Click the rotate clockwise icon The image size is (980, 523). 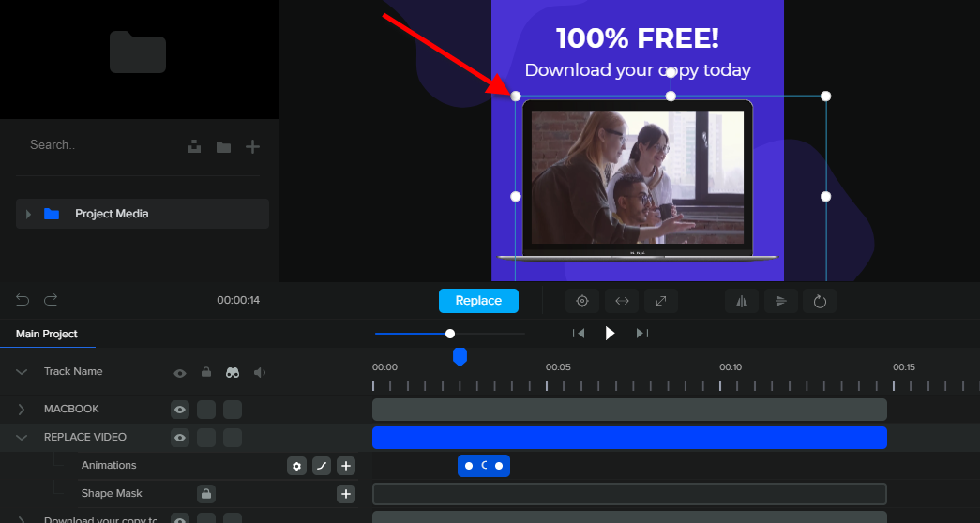(x=820, y=301)
